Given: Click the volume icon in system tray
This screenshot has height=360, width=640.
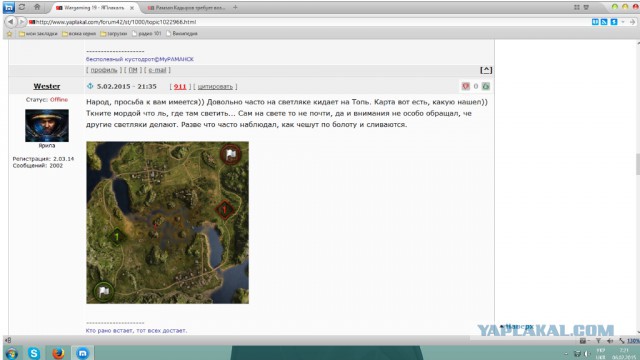Looking at the screenshot, I should coord(587,353).
